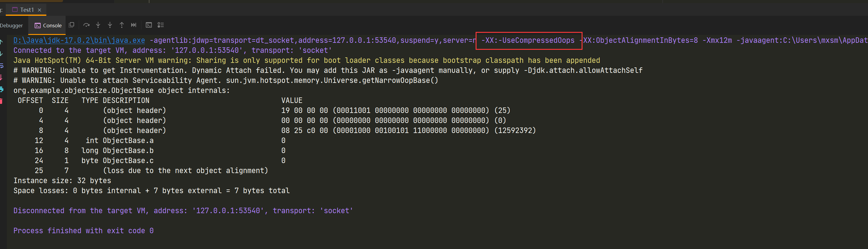
Task: Click the Step Over curved arrow icon
Action: tap(86, 25)
